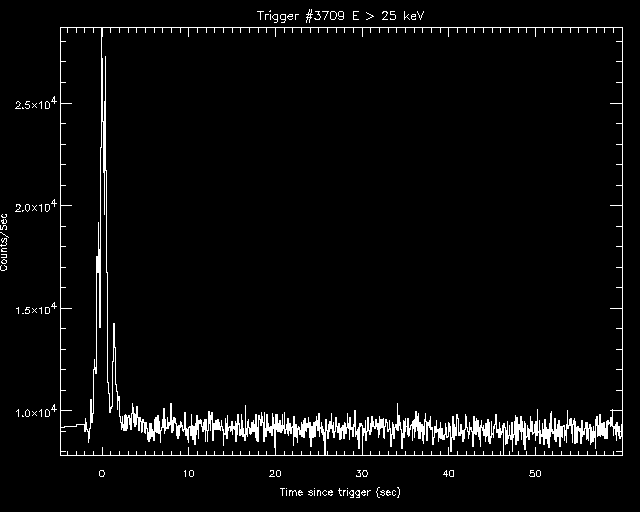Image resolution: width=640 pixels, height=512 pixels.
Task: Select the y-axis value 2.5×10^4
Action: point(35,104)
